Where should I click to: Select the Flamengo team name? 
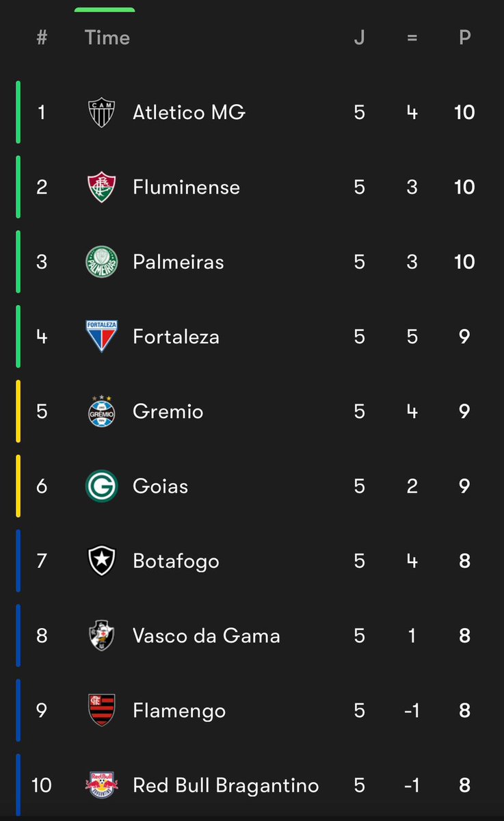click(179, 710)
